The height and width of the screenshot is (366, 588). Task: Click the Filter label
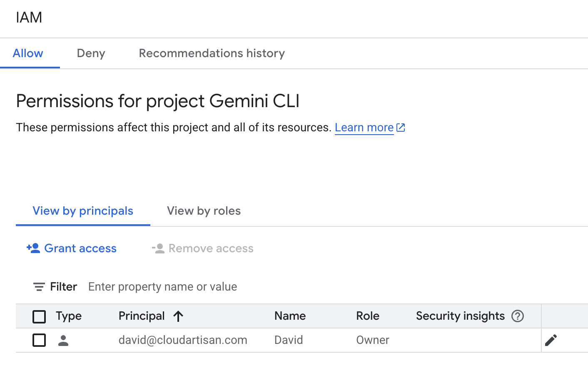coord(64,287)
